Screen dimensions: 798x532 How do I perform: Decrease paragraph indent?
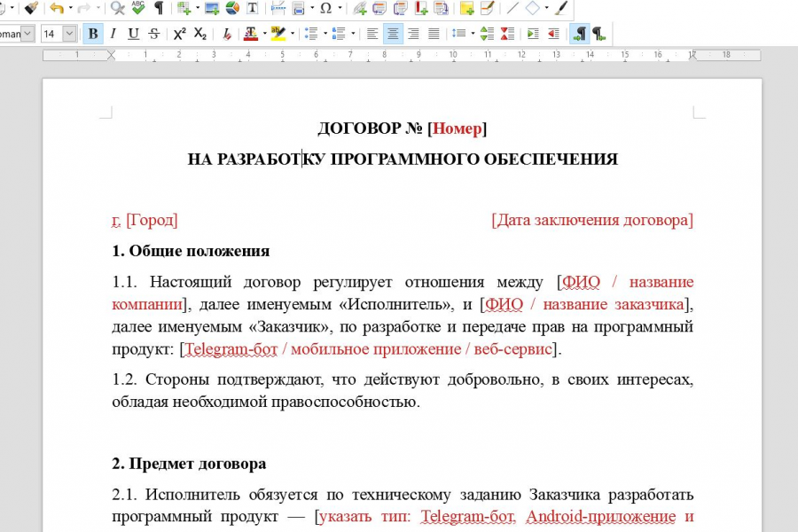(553, 34)
